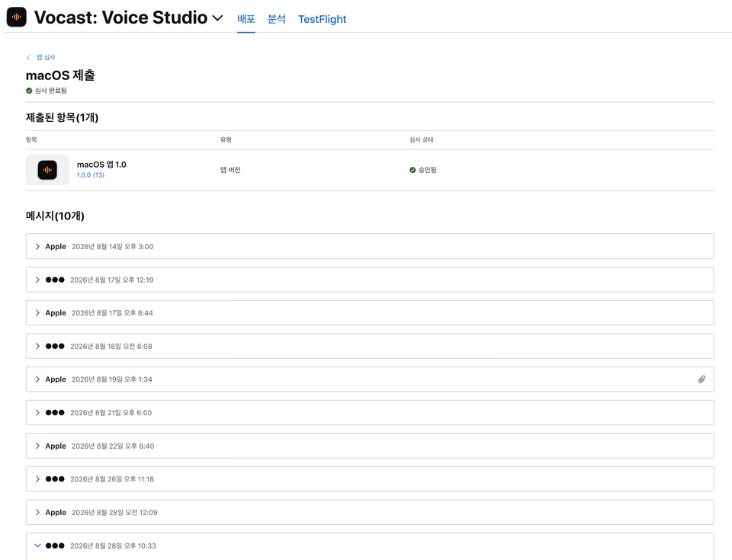Click timestamp 2026년 8월 19일 오후 1:34
This screenshot has width=732, height=560.
(x=112, y=379)
